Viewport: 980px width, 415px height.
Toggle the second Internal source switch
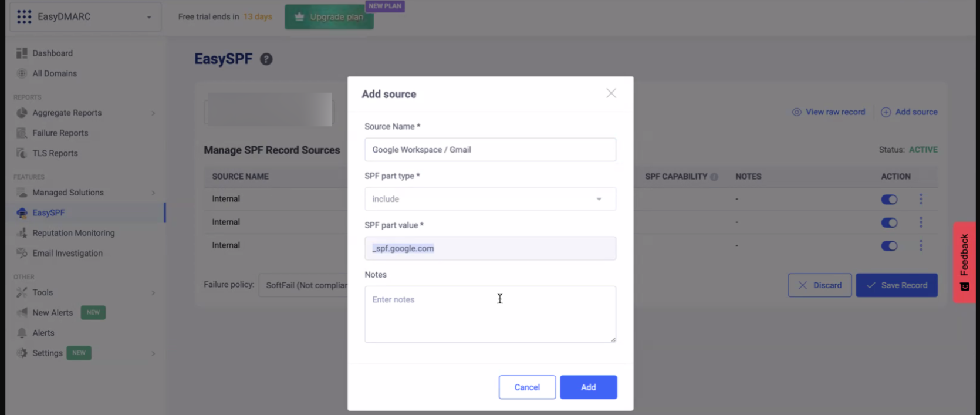(x=889, y=222)
